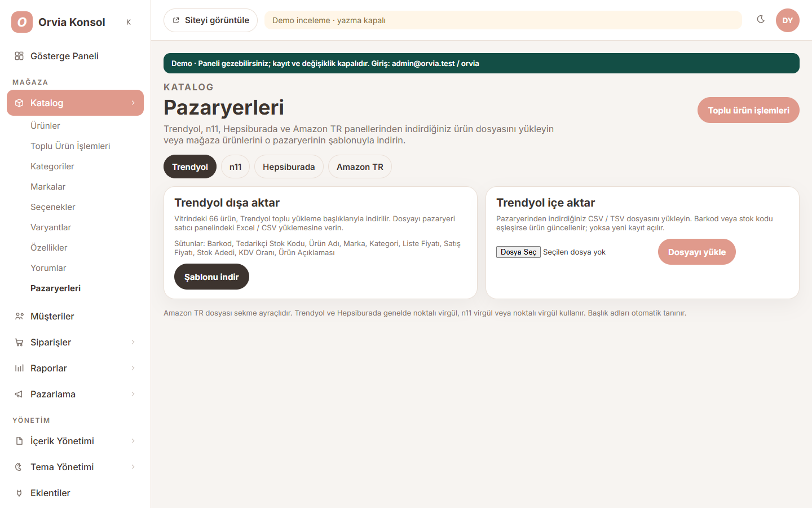Go to Markalar in the sidebar
The height and width of the screenshot is (508, 812).
(48, 186)
